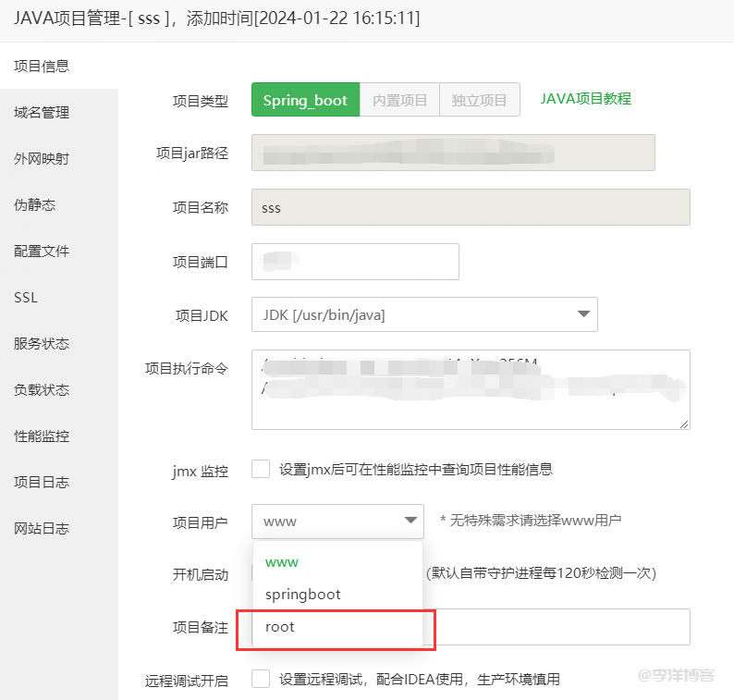This screenshot has width=734, height=700.
Task: Collapse the 项目用户 dropdown arrow
Action: tap(410, 522)
